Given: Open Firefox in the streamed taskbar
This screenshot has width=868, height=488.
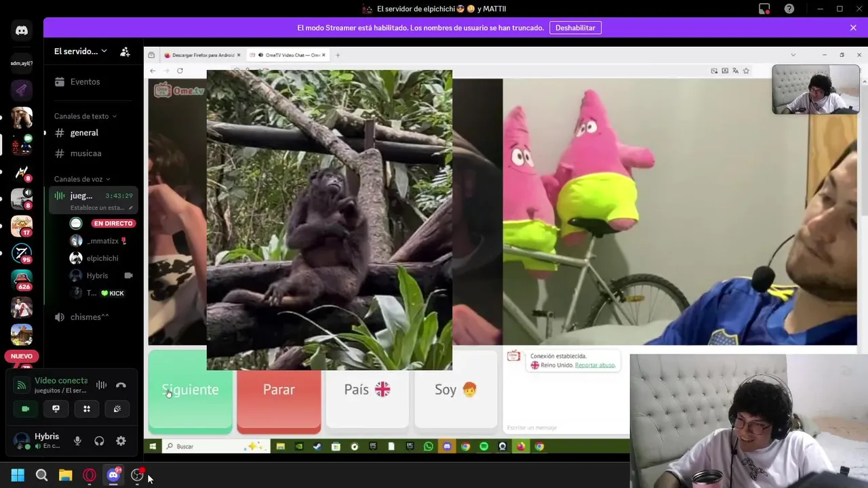Looking at the screenshot, I should point(521,447).
